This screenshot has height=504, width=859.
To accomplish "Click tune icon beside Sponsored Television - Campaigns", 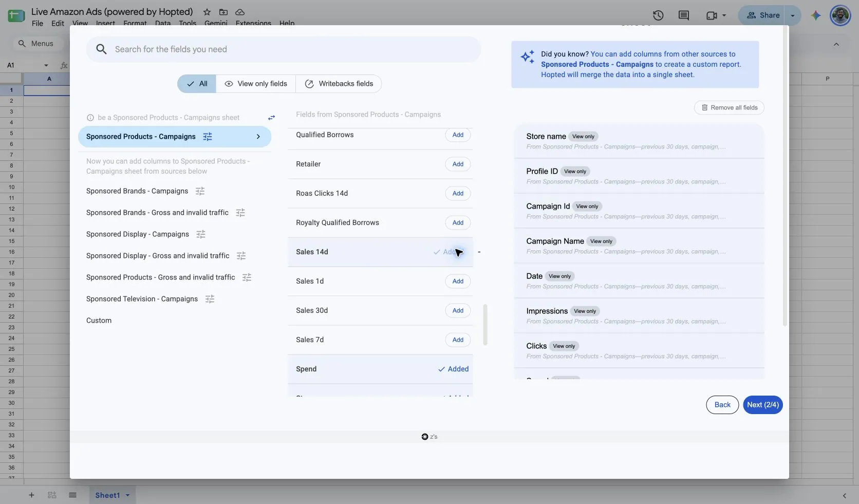I will point(210,299).
